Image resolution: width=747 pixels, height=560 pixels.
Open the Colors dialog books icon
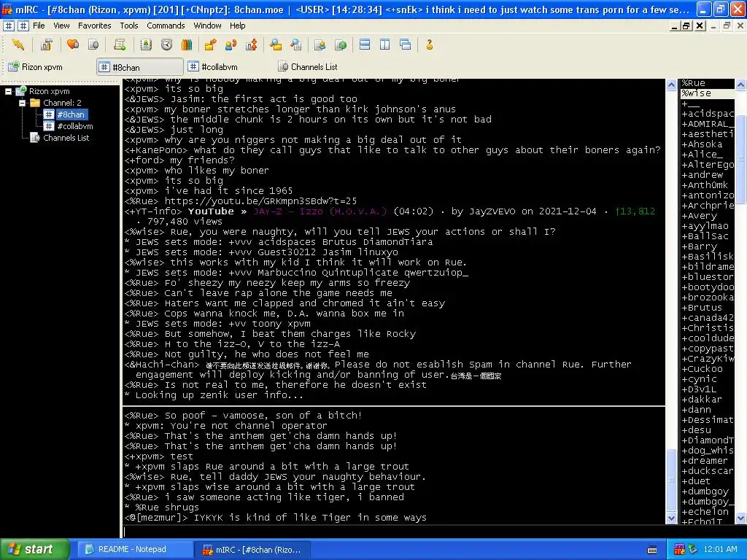[187, 44]
